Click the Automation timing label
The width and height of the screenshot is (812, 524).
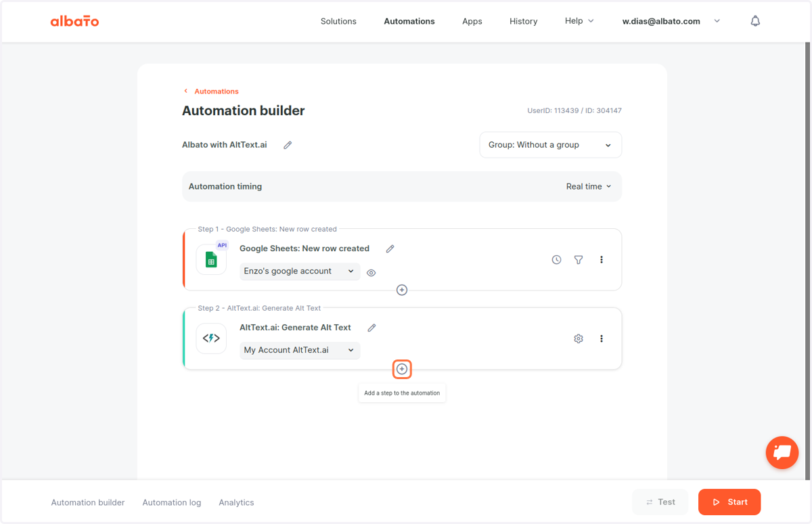click(225, 186)
